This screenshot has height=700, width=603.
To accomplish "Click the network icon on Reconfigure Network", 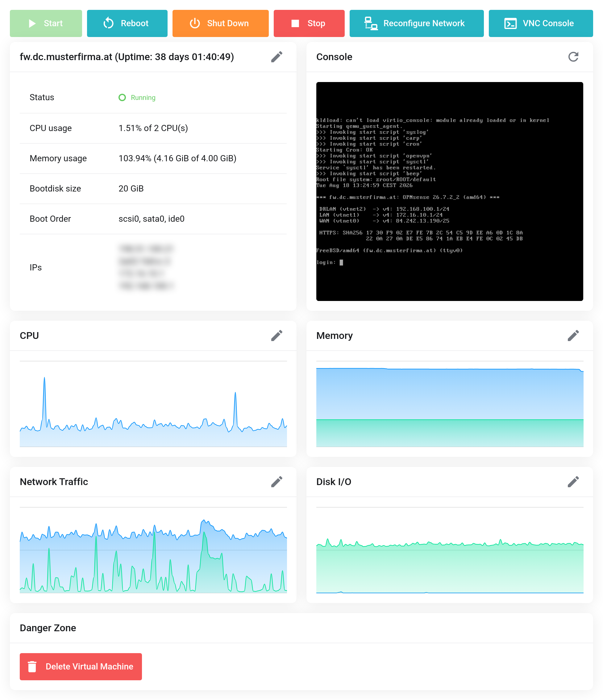I will [371, 23].
